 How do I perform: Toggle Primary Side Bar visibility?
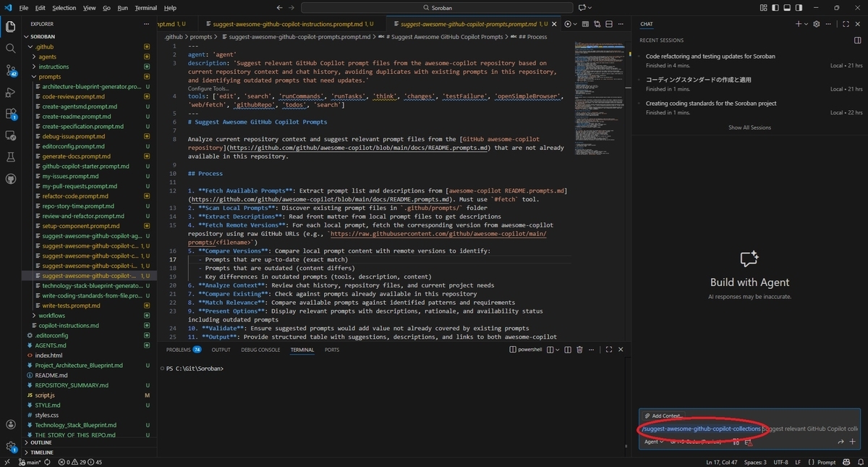775,8
